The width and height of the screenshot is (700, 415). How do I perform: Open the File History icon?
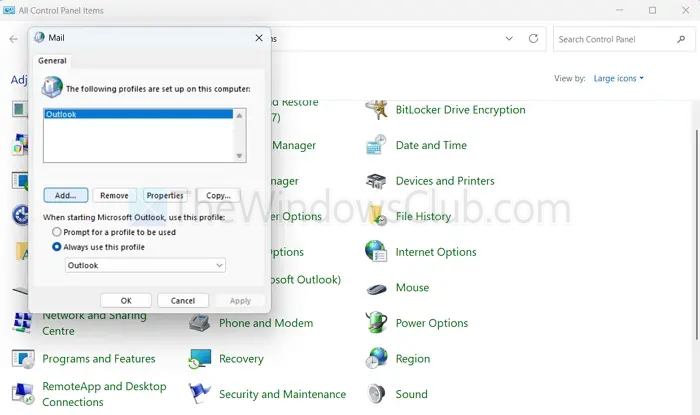[378, 216]
